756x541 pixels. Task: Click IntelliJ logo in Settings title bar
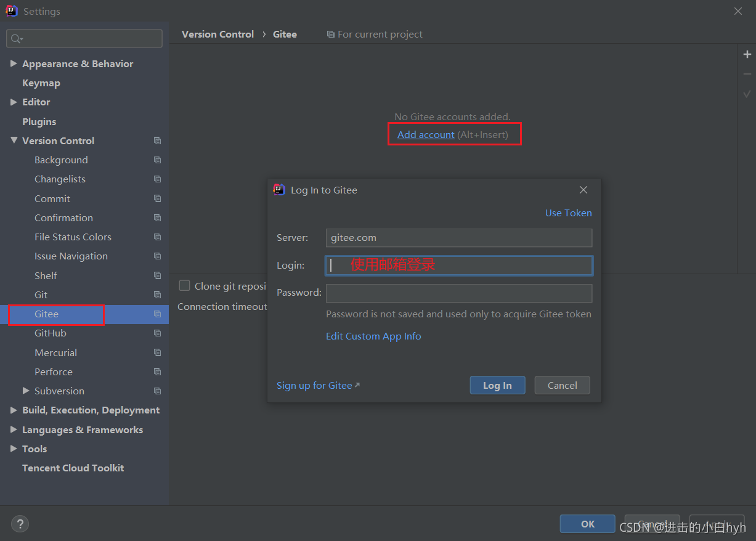tap(12, 11)
